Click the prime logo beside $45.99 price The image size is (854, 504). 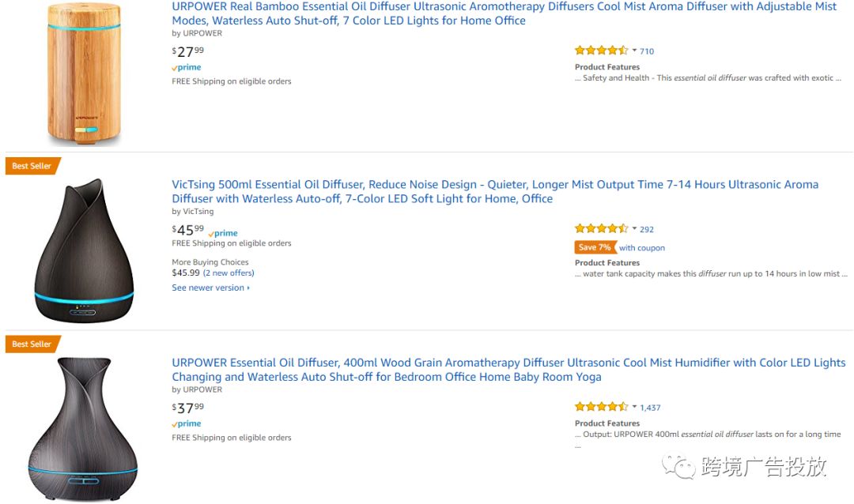pos(223,233)
